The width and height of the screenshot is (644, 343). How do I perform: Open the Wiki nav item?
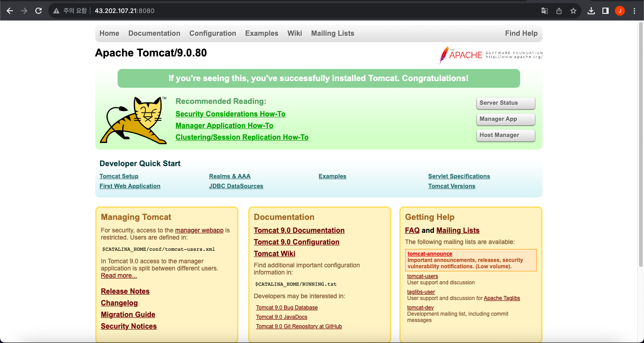295,33
